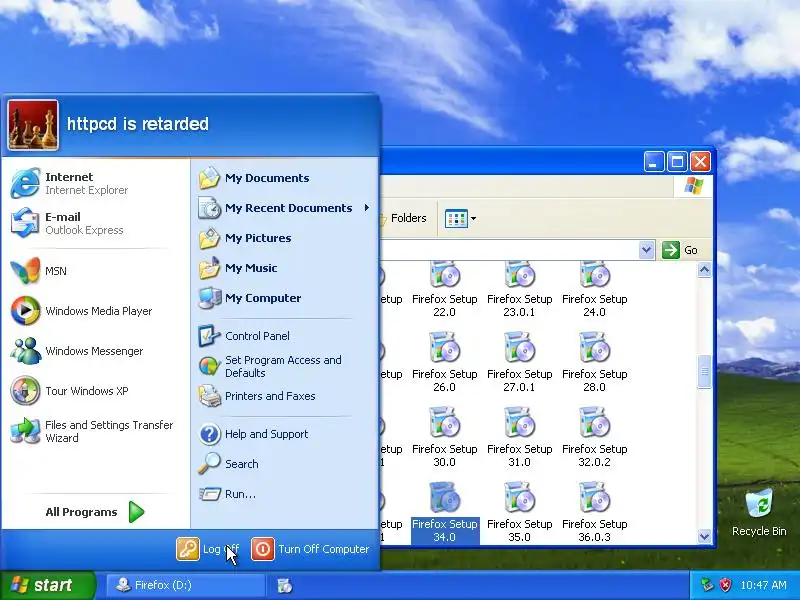Select Firefox Setup 22.0 file
800x600 pixels.
tap(444, 290)
